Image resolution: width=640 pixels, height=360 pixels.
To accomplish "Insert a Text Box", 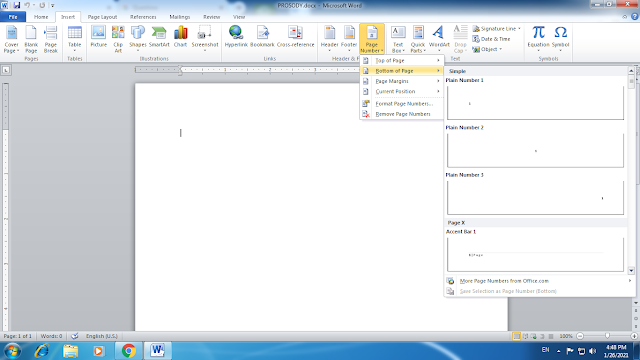I will [x=398, y=39].
